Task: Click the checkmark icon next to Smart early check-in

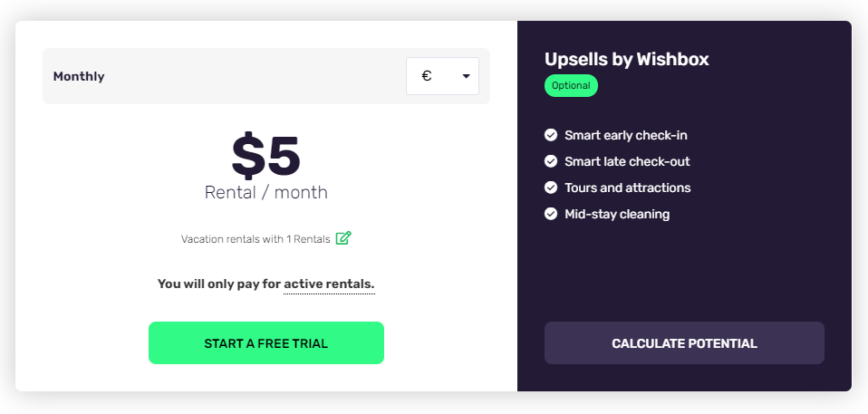Action: [x=550, y=134]
